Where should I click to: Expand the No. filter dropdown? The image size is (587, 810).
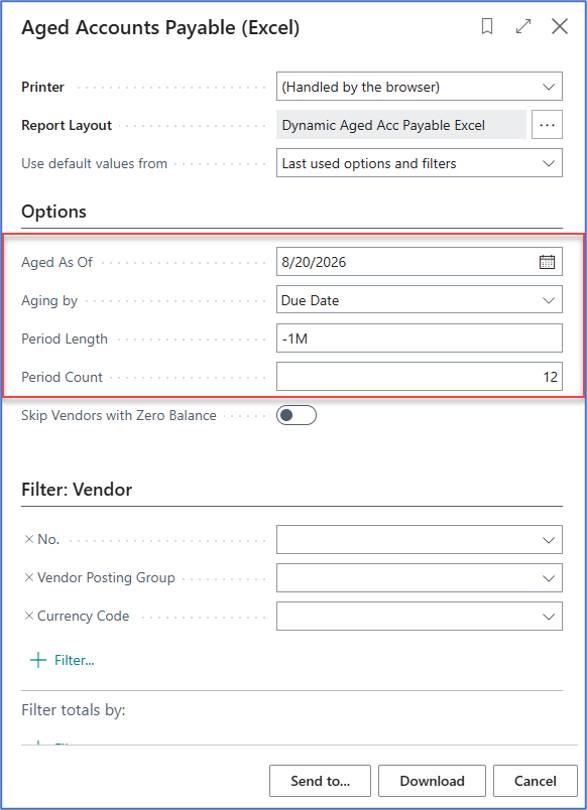tap(548, 540)
